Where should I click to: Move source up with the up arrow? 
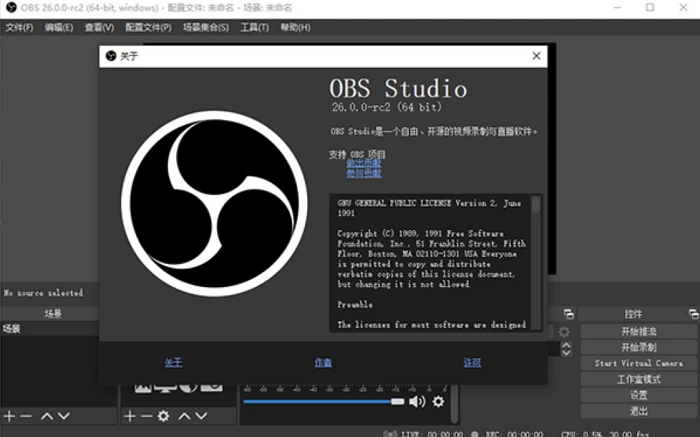184,416
